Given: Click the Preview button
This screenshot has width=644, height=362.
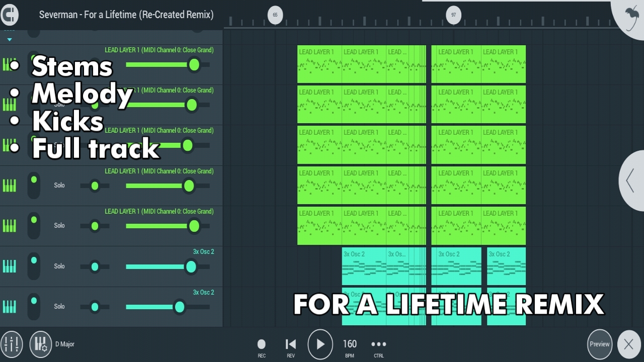Looking at the screenshot, I should coord(600,344).
